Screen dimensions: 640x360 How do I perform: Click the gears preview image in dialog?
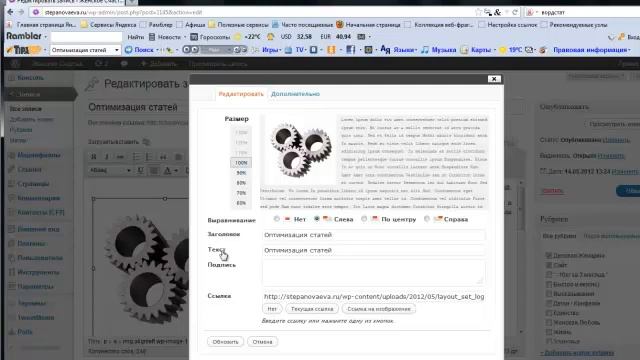click(x=300, y=150)
